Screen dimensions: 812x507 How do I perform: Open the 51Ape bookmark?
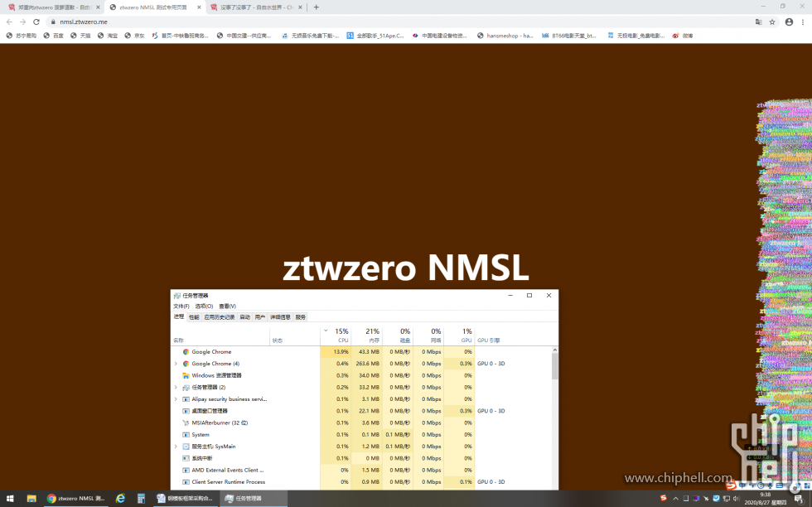[x=375, y=36]
